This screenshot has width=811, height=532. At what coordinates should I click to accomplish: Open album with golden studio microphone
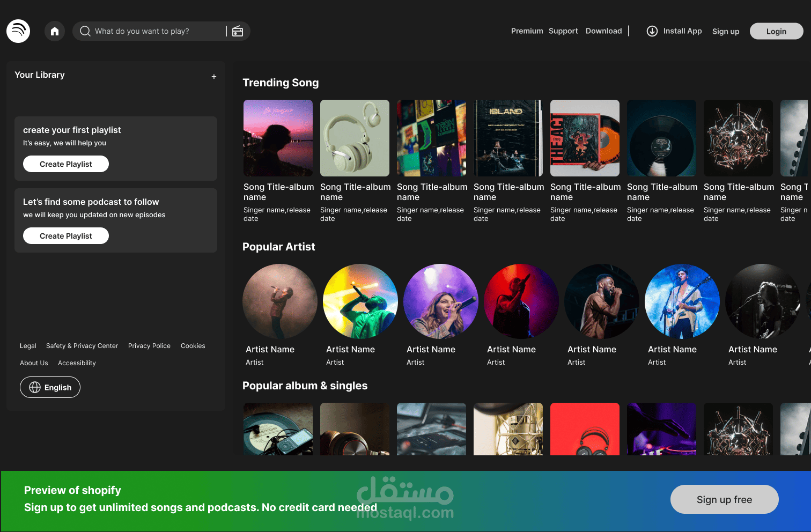tap(508, 429)
